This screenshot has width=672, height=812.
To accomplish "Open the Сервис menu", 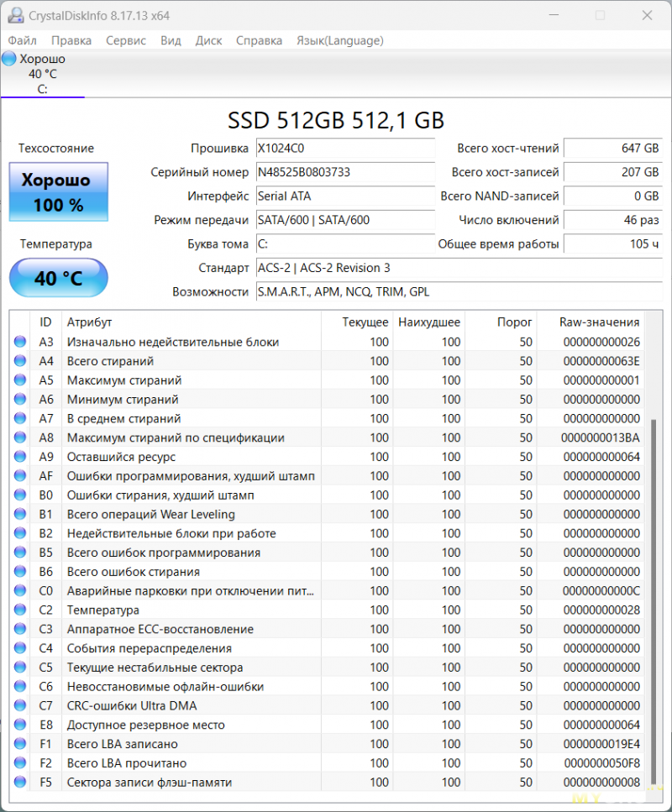I will pos(126,40).
